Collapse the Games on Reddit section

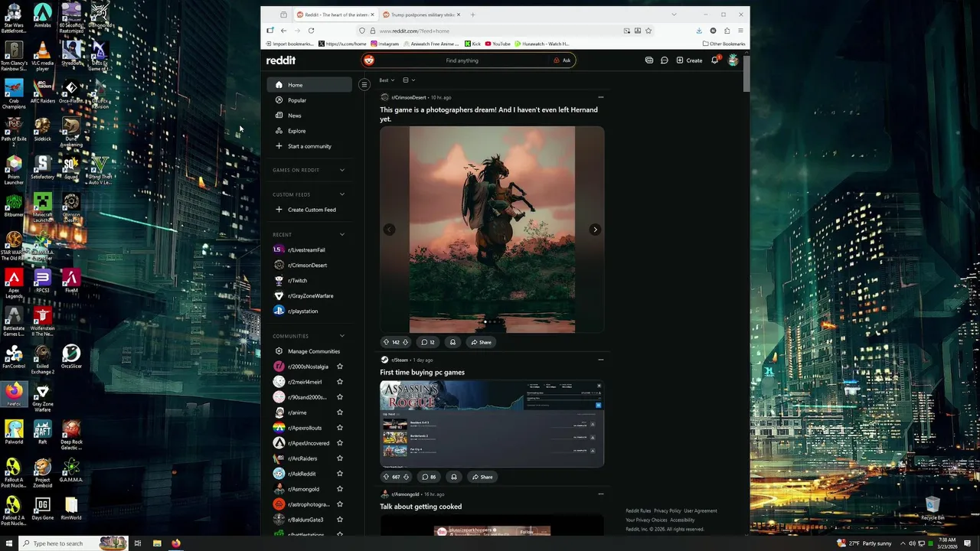pyautogui.click(x=341, y=170)
